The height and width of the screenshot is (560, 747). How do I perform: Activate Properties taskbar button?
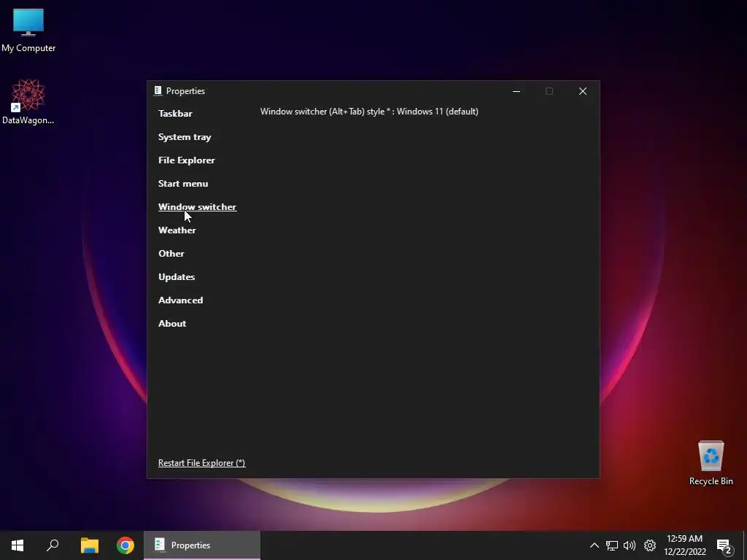point(202,545)
